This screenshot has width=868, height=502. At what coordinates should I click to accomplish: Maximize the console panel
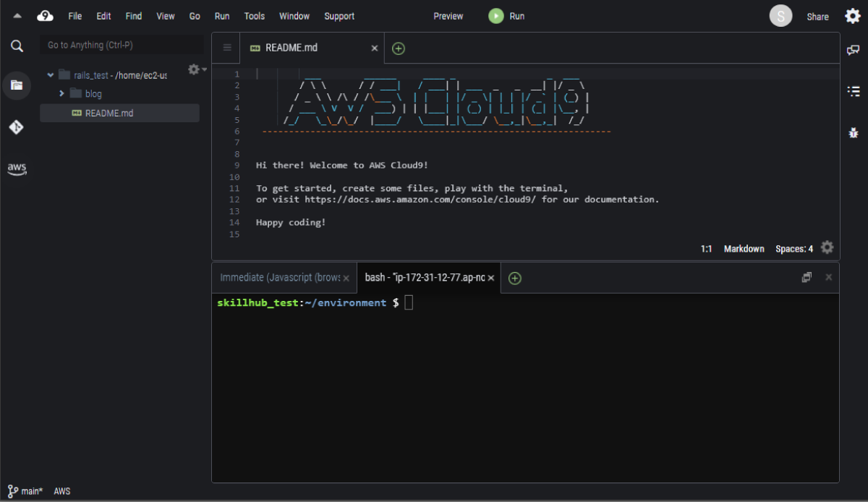807,277
